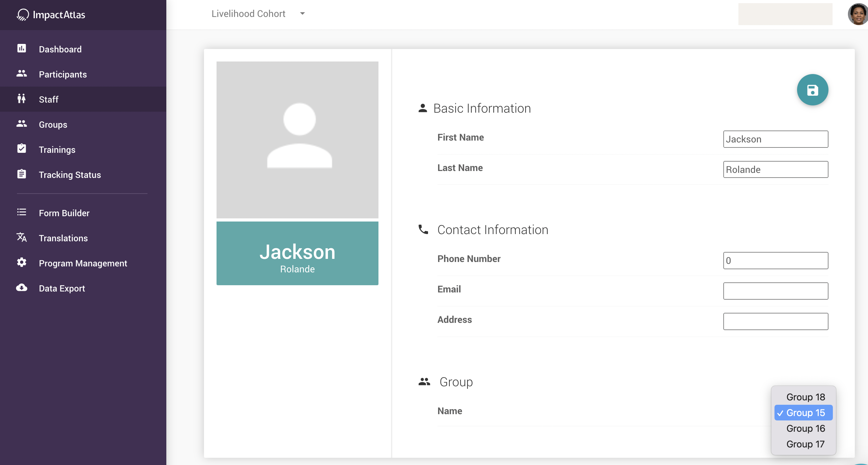This screenshot has height=465, width=868.
Task: Click the Tracking Status clipboard icon
Action: 22,174
